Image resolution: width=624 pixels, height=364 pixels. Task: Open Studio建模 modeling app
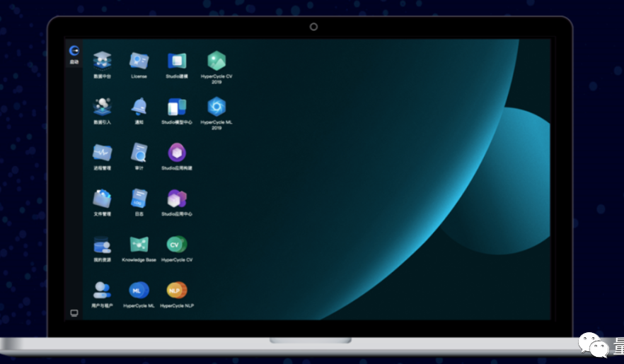(177, 61)
